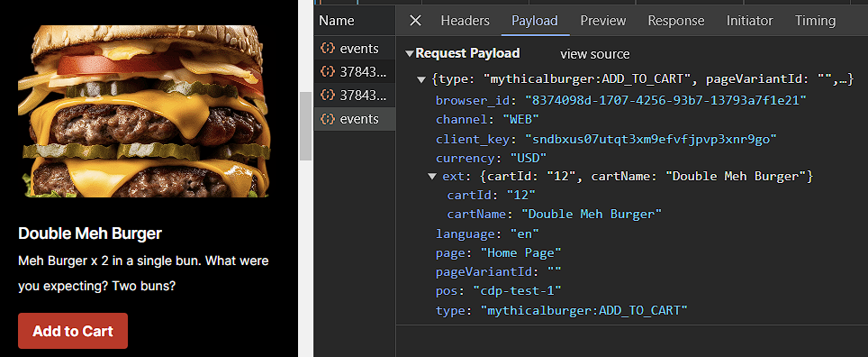Screen dimensions: 868x357
Task: Collapse the root payload object
Action: (x=421, y=80)
